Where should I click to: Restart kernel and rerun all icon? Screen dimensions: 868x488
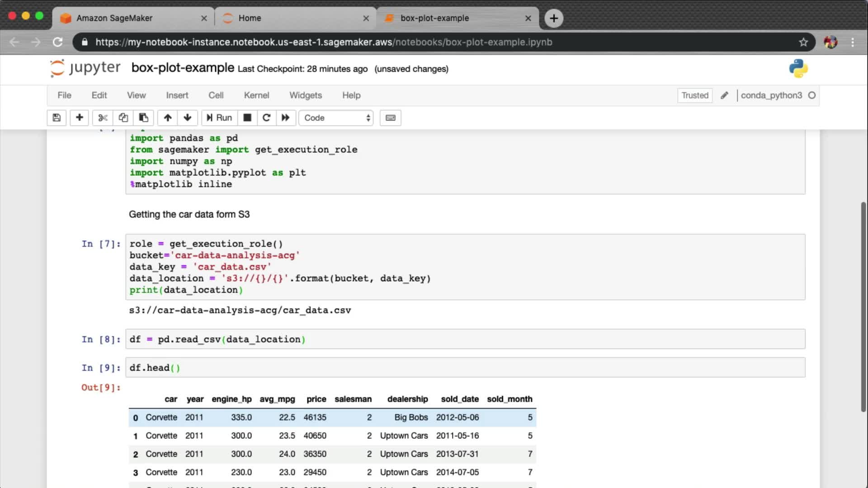pyautogui.click(x=285, y=118)
